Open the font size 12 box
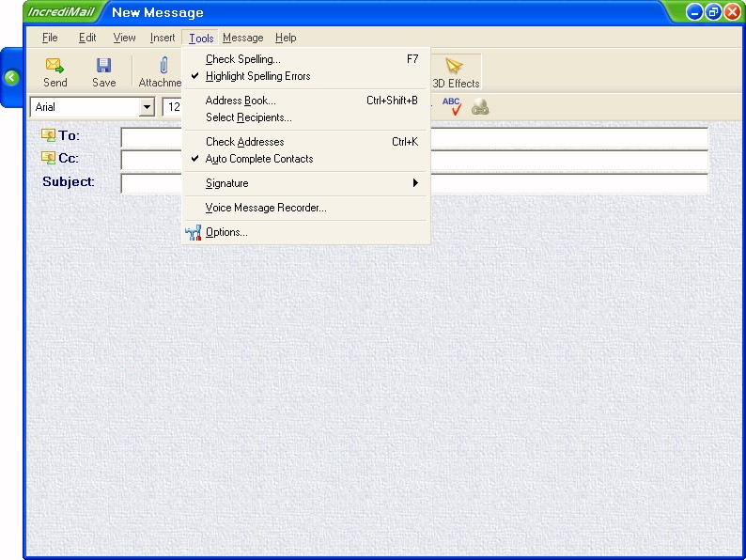 point(172,107)
